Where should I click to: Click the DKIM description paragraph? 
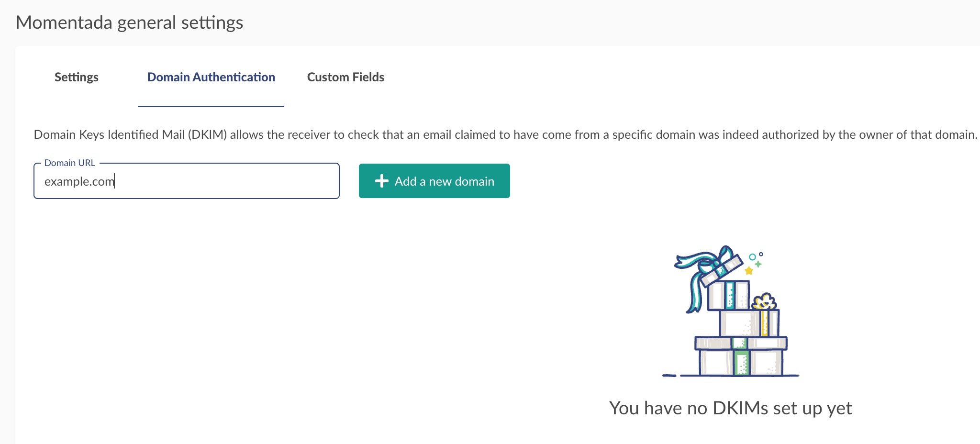click(505, 134)
